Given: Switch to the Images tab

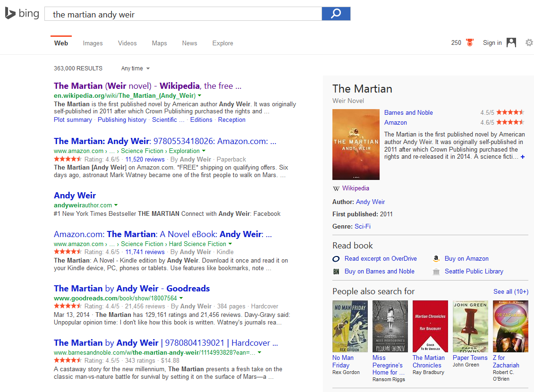Looking at the screenshot, I should (x=93, y=43).
